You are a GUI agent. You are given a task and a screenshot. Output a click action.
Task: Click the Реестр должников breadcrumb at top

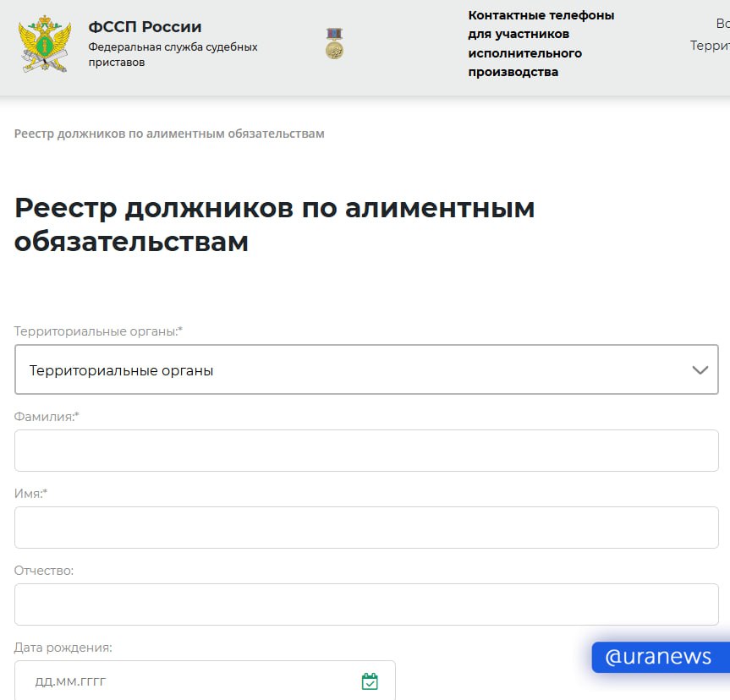pos(169,134)
